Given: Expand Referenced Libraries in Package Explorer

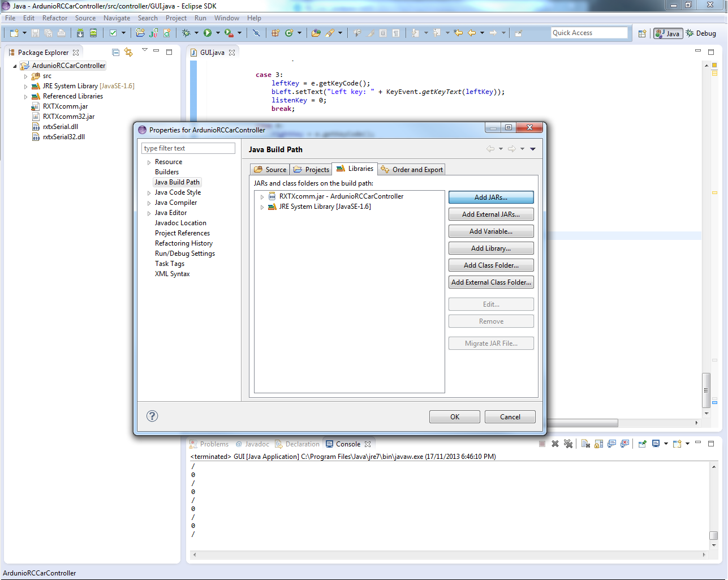Looking at the screenshot, I should 25,97.
